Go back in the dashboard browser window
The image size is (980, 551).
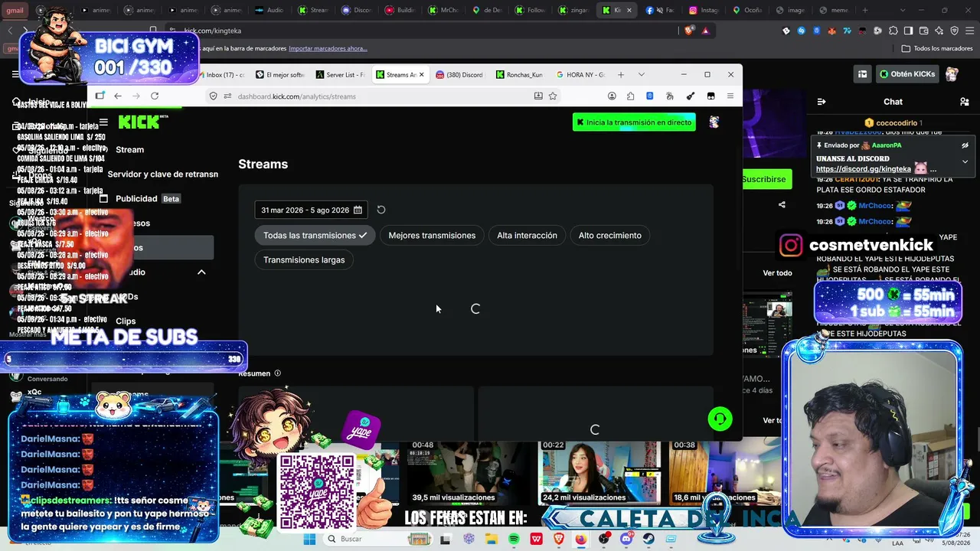click(x=118, y=96)
